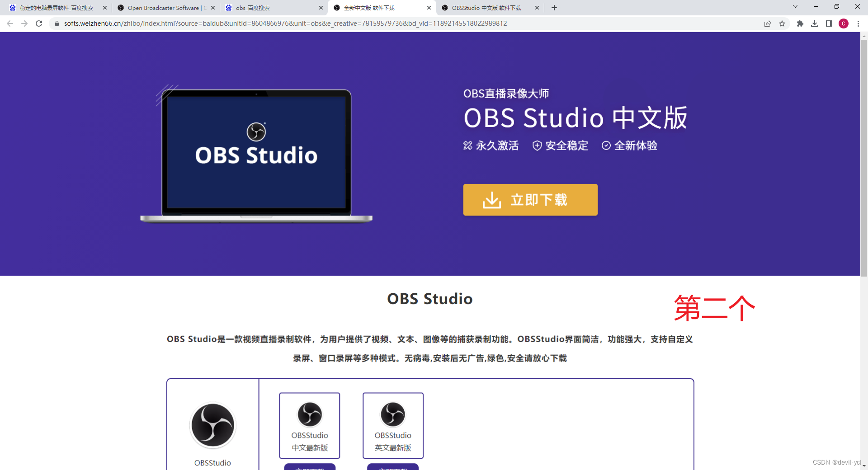Viewport: 868px width, 470px height.
Task: Click the OBS Studio logo on the laptop image
Action: 256,132
